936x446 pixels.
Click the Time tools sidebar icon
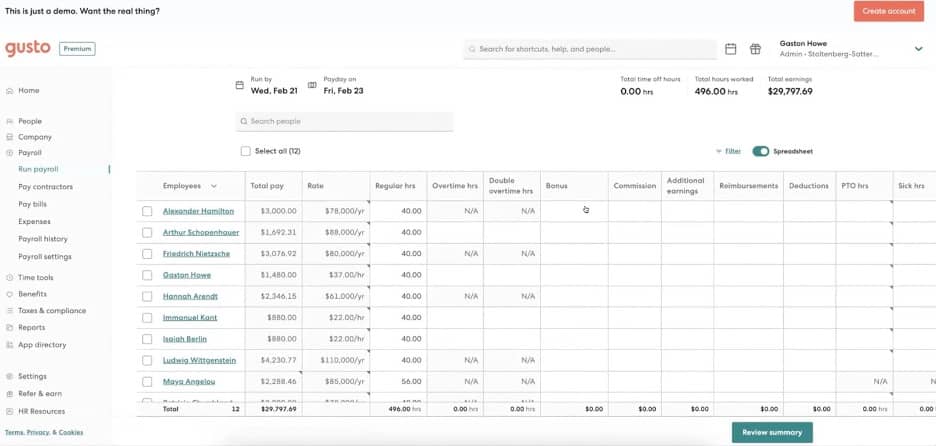(x=9, y=278)
